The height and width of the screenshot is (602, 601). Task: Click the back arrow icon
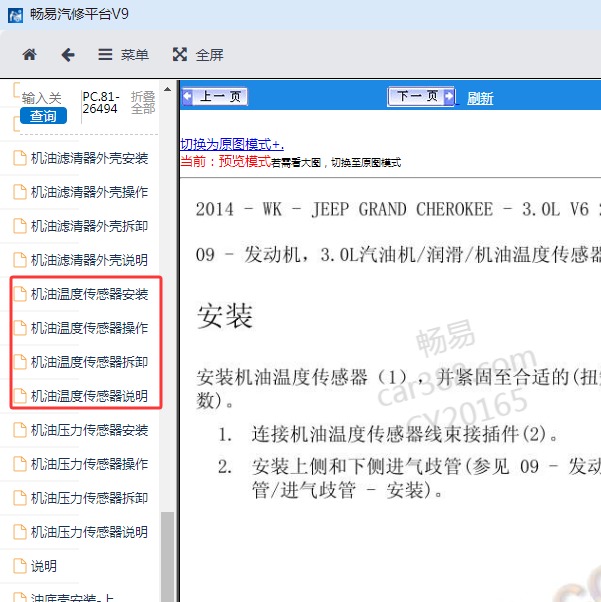coord(68,55)
